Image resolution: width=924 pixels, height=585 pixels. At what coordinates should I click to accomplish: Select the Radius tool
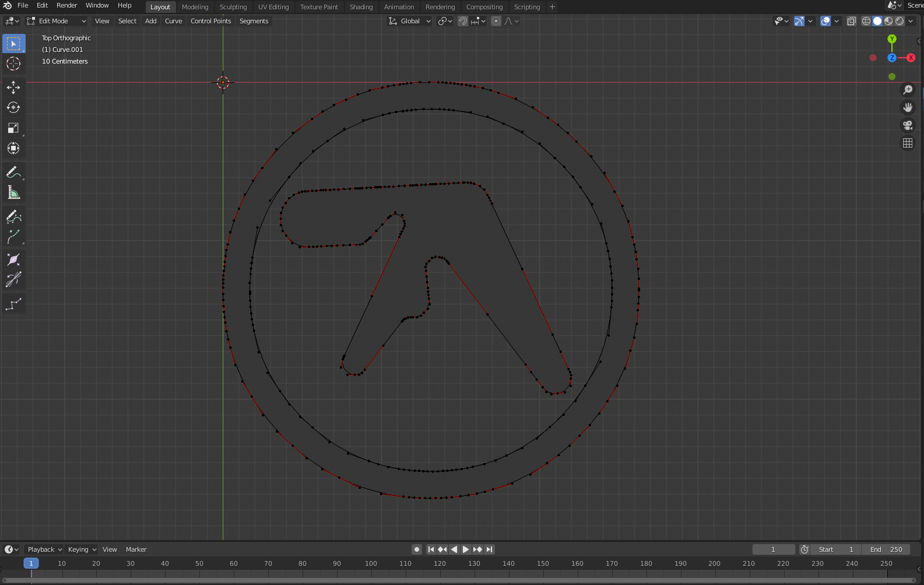pyautogui.click(x=13, y=260)
